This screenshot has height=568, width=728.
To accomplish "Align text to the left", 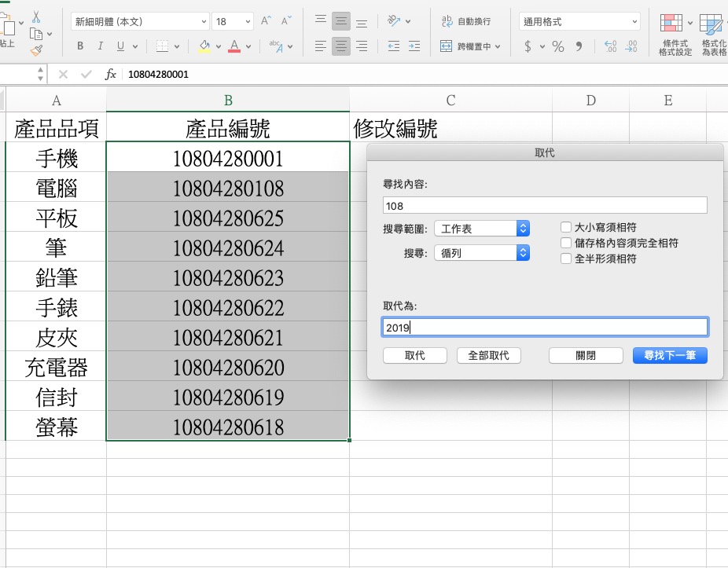I will [320, 46].
